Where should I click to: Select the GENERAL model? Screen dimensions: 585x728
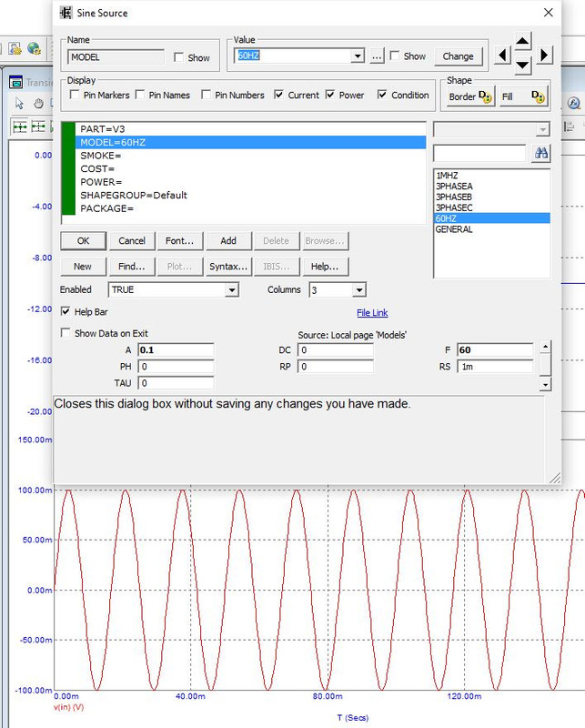[491, 229]
